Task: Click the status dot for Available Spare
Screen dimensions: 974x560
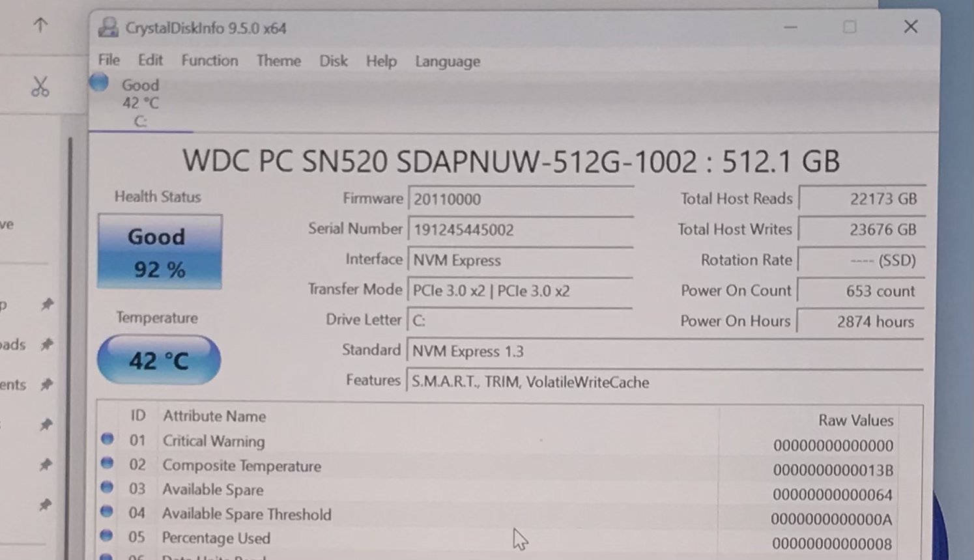Action: (x=107, y=487)
